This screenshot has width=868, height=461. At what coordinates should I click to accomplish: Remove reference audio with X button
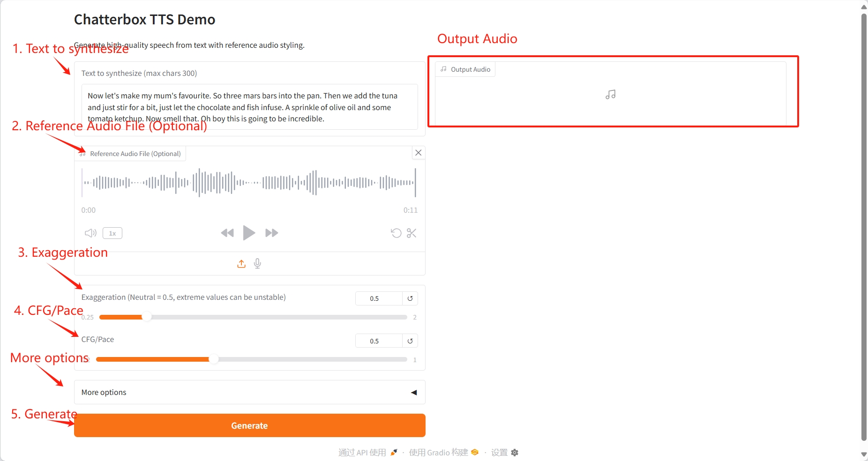pos(419,153)
